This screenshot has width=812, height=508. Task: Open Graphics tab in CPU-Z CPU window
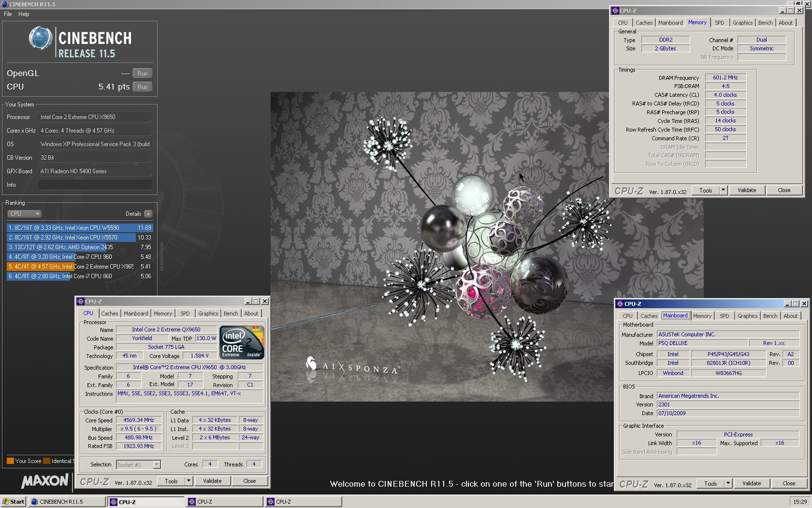tap(208, 314)
